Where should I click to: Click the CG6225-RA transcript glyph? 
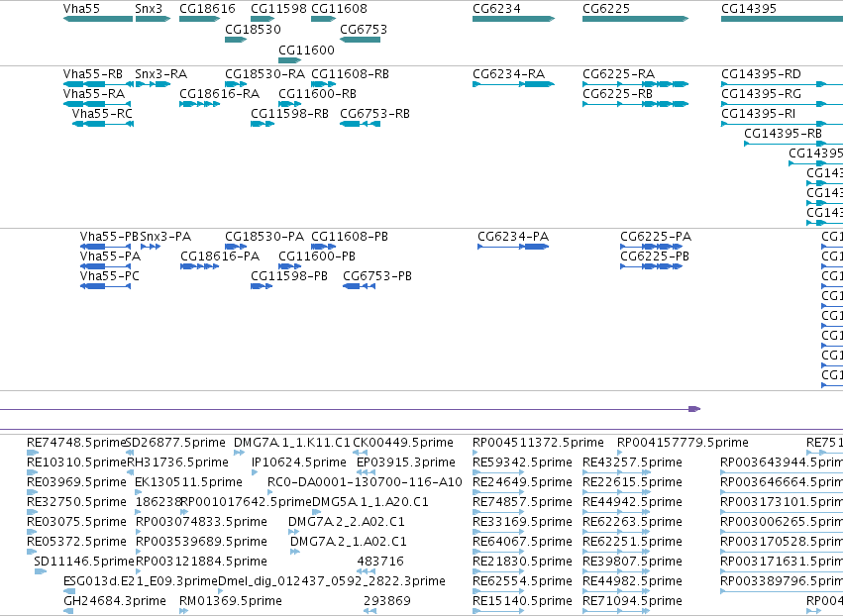click(x=636, y=84)
